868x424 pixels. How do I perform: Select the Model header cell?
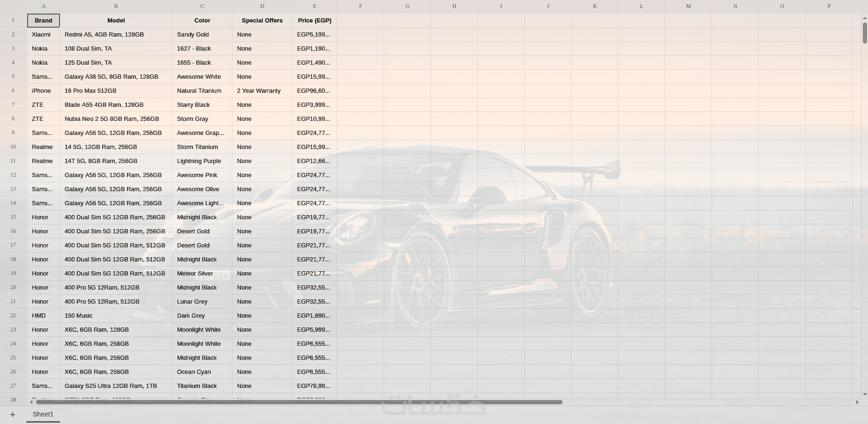click(x=116, y=21)
